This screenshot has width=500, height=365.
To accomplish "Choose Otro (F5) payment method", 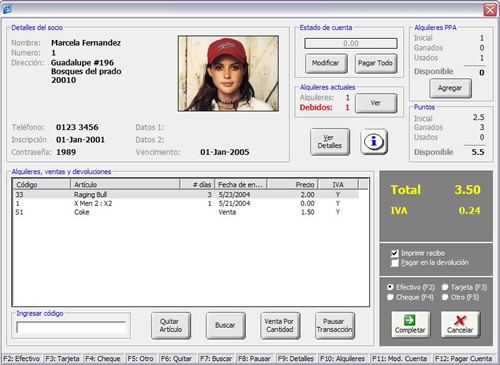I will (445, 297).
